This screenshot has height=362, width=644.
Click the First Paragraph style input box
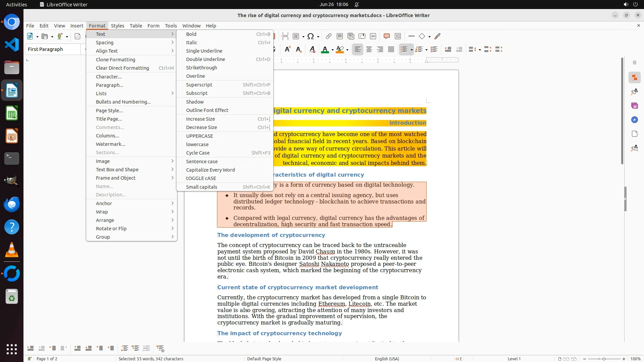point(53,49)
